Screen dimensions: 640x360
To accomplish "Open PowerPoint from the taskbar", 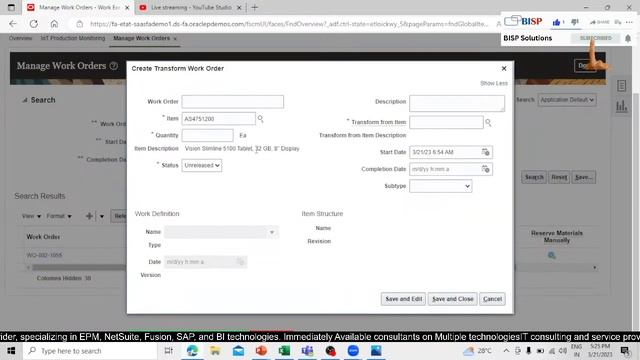I will 261,351.
